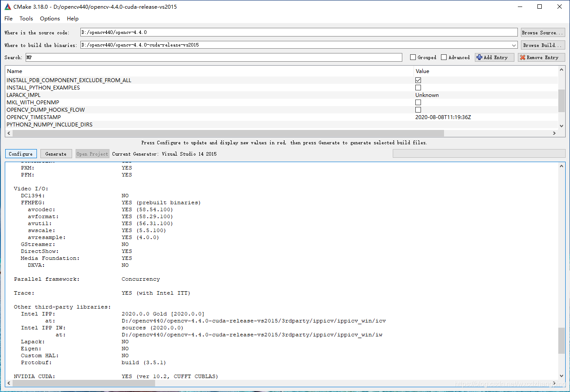Viewport: 570px width, 392px height.
Task: Click cache list horizontal scroll right arrow
Action: point(554,133)
